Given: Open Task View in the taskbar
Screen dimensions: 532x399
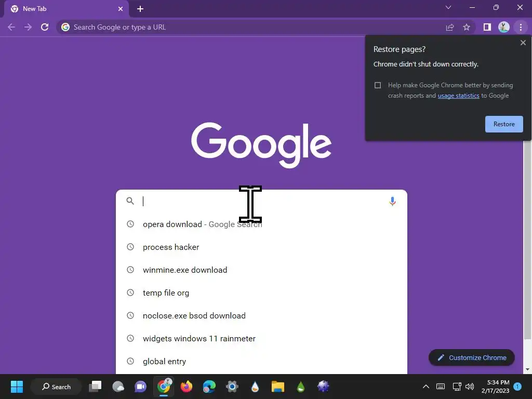Looking at the screenshot, I should [x=95, y=387].
